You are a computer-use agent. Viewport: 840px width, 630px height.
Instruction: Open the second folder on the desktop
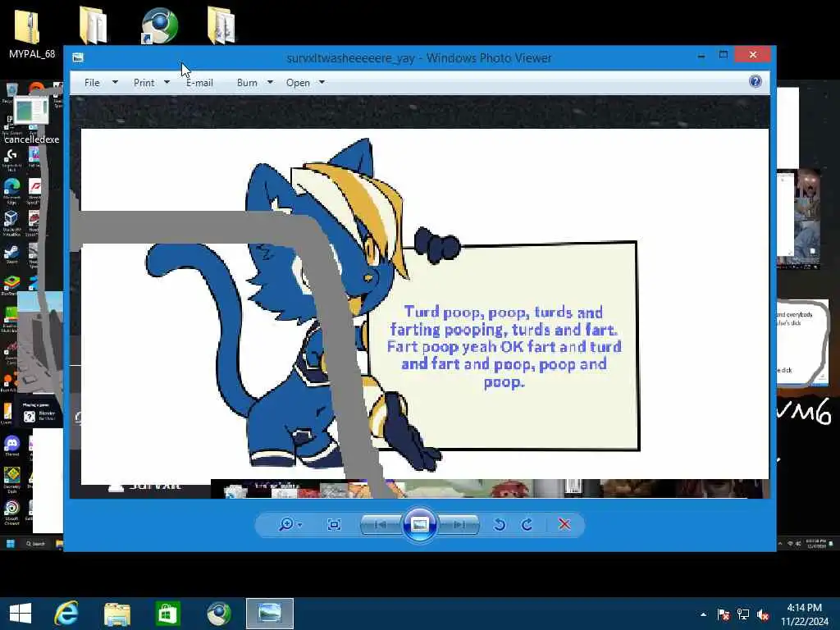pyautogui.click(x=94, y=25)
